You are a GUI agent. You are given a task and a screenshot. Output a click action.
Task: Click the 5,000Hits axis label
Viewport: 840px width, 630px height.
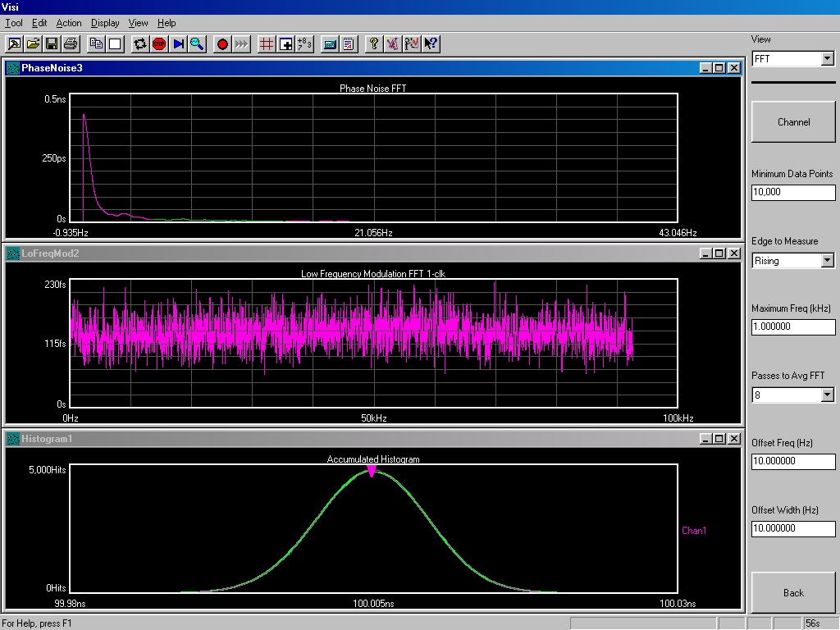[47, 470]
